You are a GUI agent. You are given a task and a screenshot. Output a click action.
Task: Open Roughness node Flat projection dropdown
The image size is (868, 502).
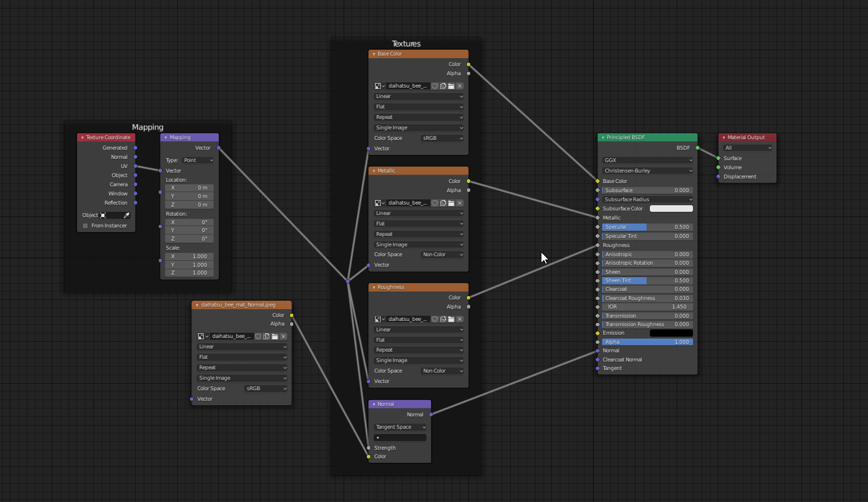coord(419,340)
